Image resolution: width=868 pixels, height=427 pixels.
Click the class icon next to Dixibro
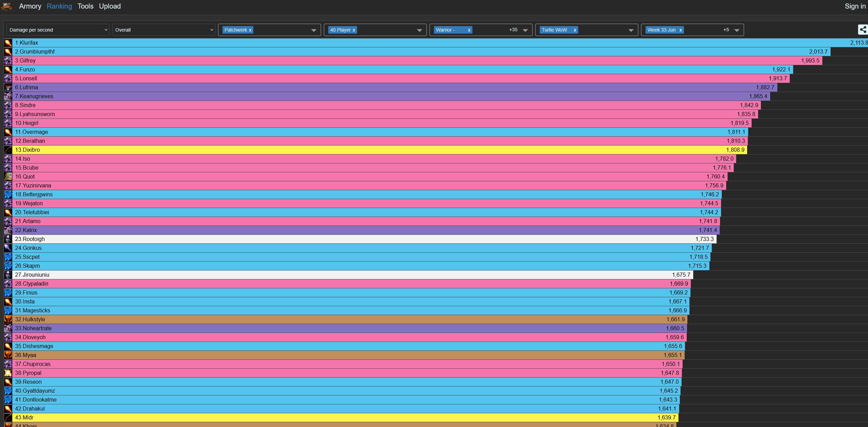(x=8, y=150)
